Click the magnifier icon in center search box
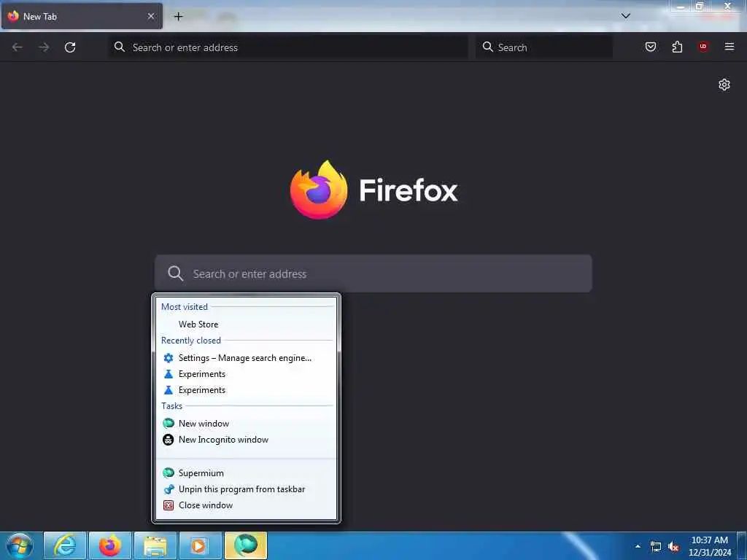This screenshot has width=747, height=560. [x=175, y=273]
